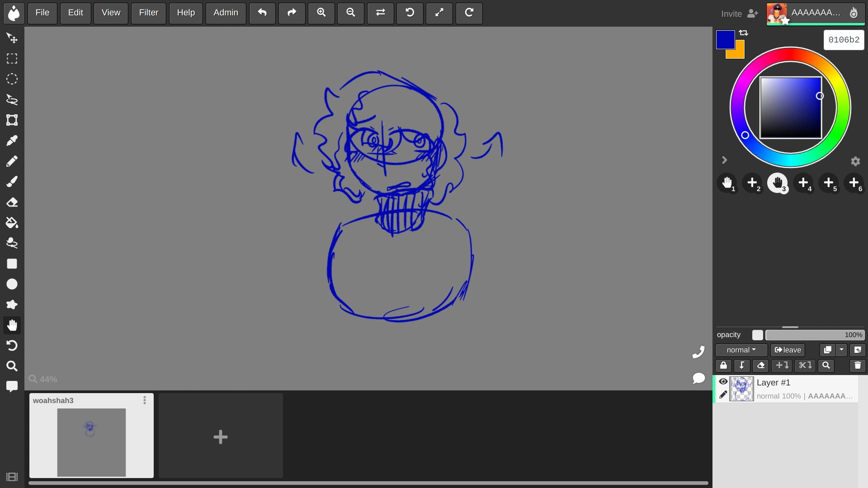This screenshot has height=488, width=868.
Task: Open the Admin menu
Action: pyautogui.click(x=226, y=13)
